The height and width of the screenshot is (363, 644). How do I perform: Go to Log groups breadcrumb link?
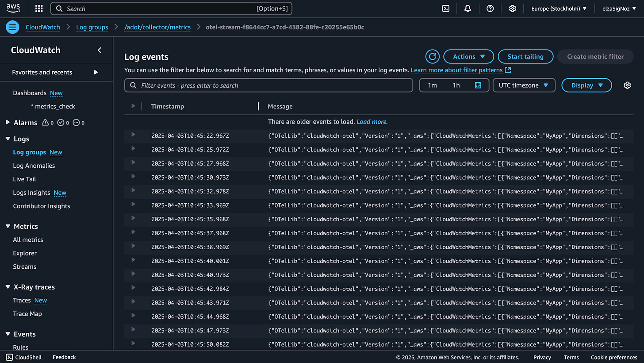tap(92, 27)
